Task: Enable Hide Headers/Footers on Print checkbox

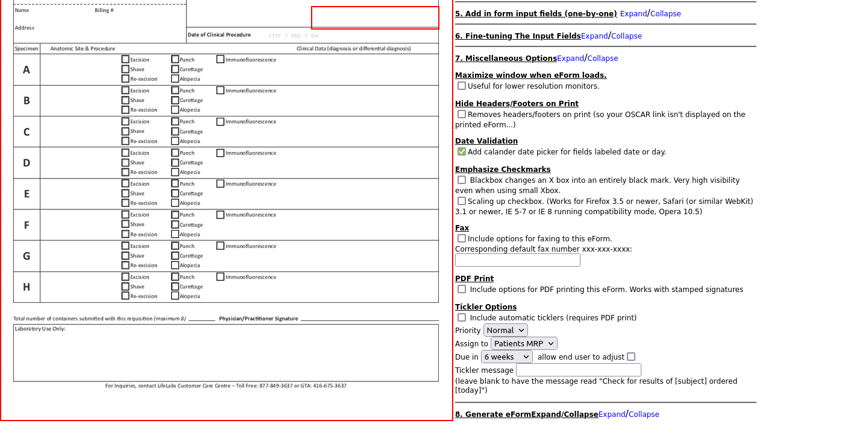Action: pyautogui.click(x=462, y=114)
